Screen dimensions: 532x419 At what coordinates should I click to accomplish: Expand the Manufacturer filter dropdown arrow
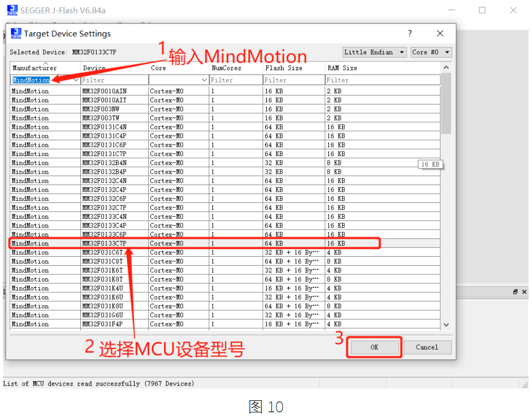point(76,80)
